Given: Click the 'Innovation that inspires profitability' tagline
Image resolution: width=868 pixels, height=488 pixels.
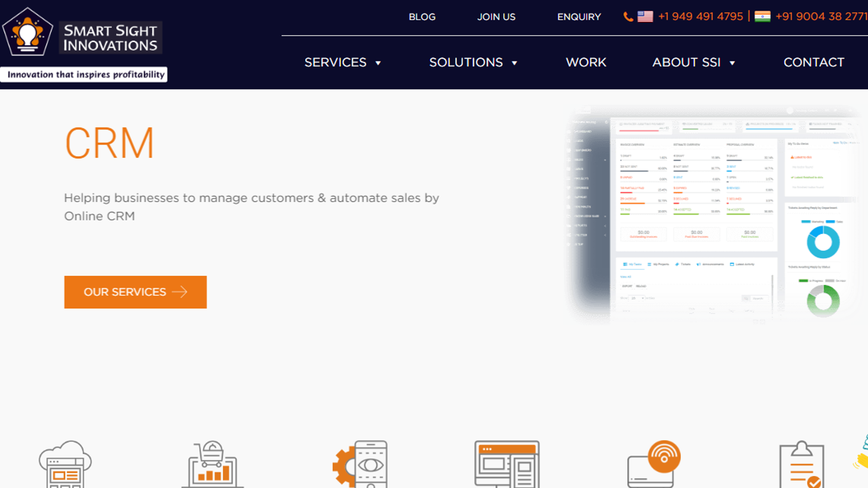Looking at the screenshot, I should 85,75.
